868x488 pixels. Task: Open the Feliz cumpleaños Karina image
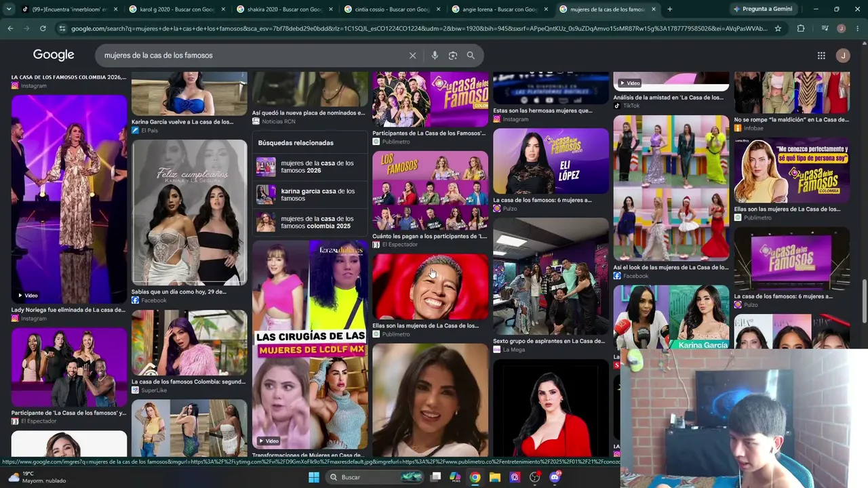tap(189, 212)
